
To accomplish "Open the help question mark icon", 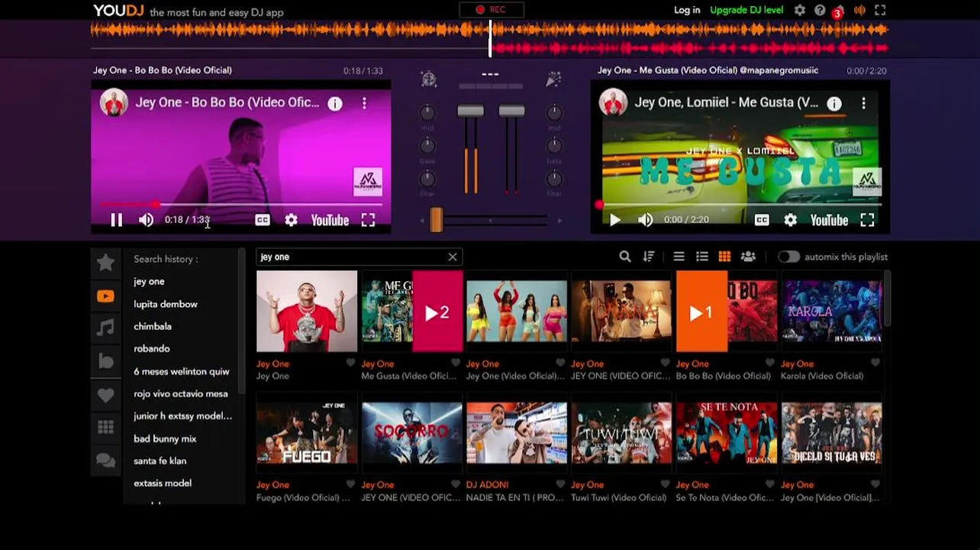I will pos(820,10).
